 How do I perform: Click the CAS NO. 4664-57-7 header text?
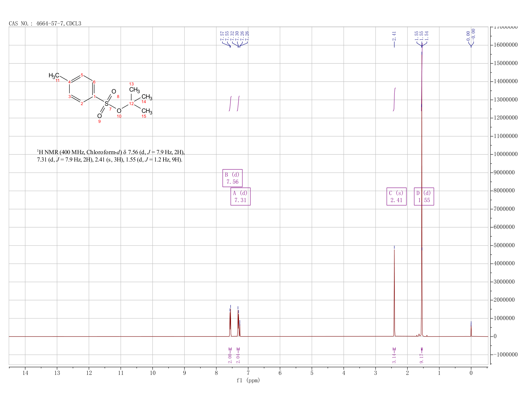45,24
